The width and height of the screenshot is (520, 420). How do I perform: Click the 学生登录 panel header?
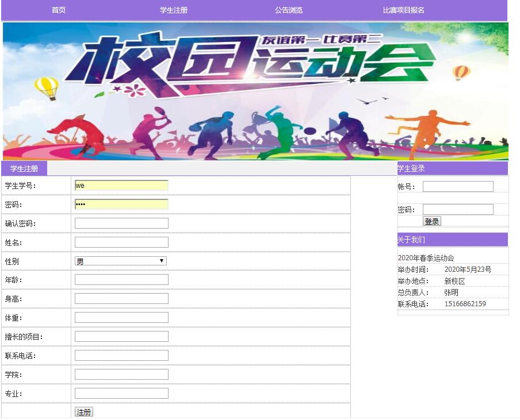point(452,168)
